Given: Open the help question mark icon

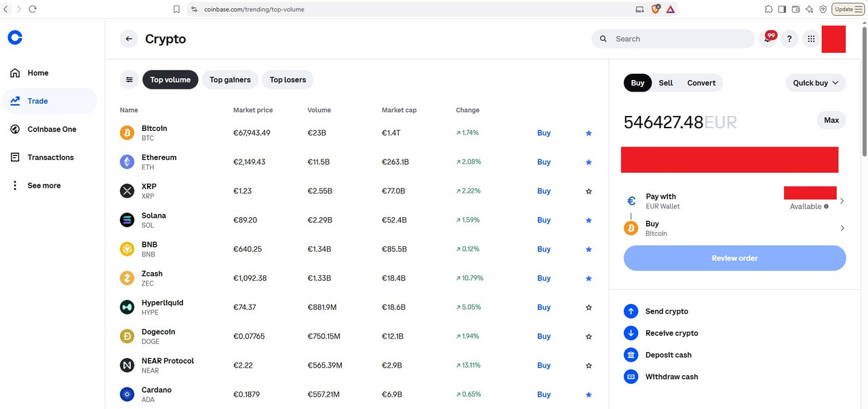Looking at the screenshot, I should point(789,39).
